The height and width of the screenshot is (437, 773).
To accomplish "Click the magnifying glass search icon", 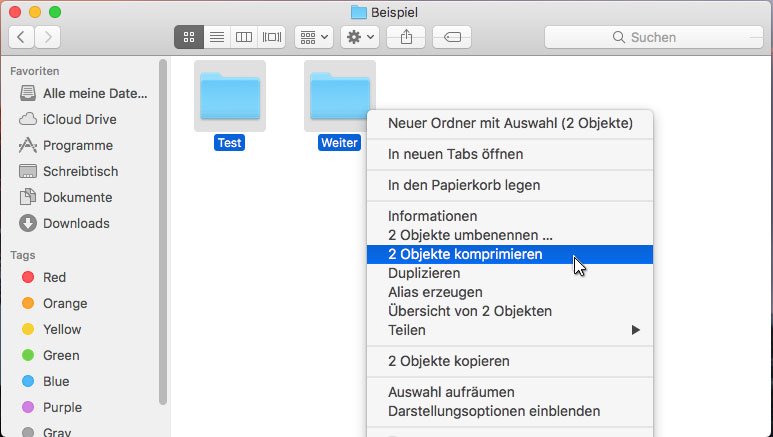I will (x=619, y=37).
